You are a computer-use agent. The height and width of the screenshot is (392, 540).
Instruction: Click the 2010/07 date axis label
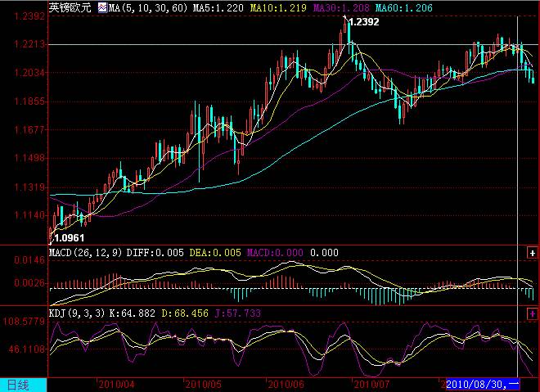371,385
